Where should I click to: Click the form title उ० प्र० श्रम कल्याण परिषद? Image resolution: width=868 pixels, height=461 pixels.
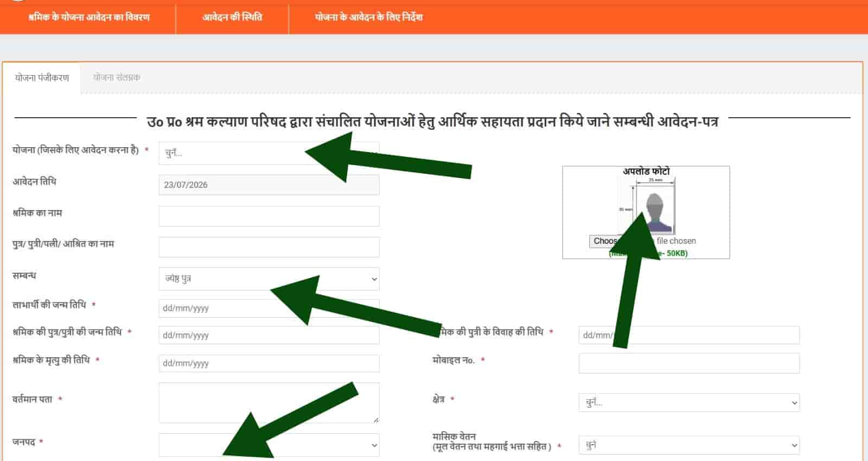(x=432, y=121)
